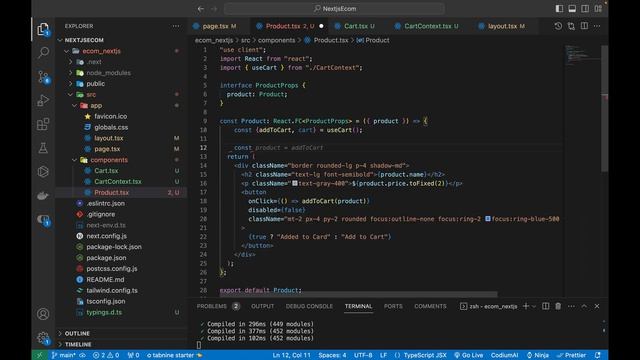
Task: Toggle the bottom panel layout icon
Action: pyautogui.click(x=572, y=9)
